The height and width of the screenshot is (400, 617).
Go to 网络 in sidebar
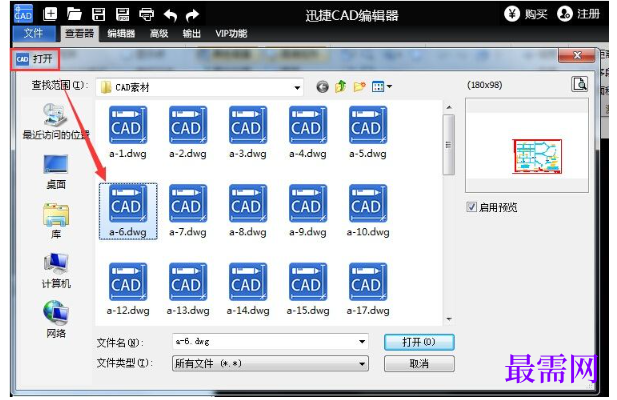point(56,320)
